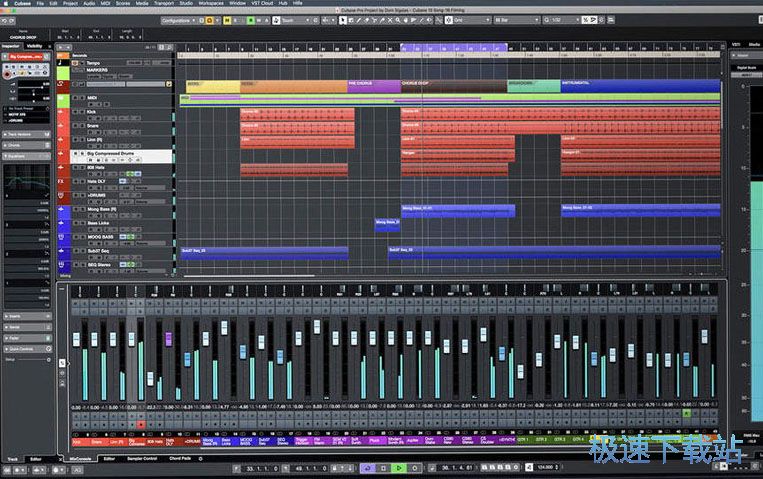The width and height of the screenshot is (763, 479).
Task: Toggle the green-lit mixer channel button
Action: click(x=686, y=413)
